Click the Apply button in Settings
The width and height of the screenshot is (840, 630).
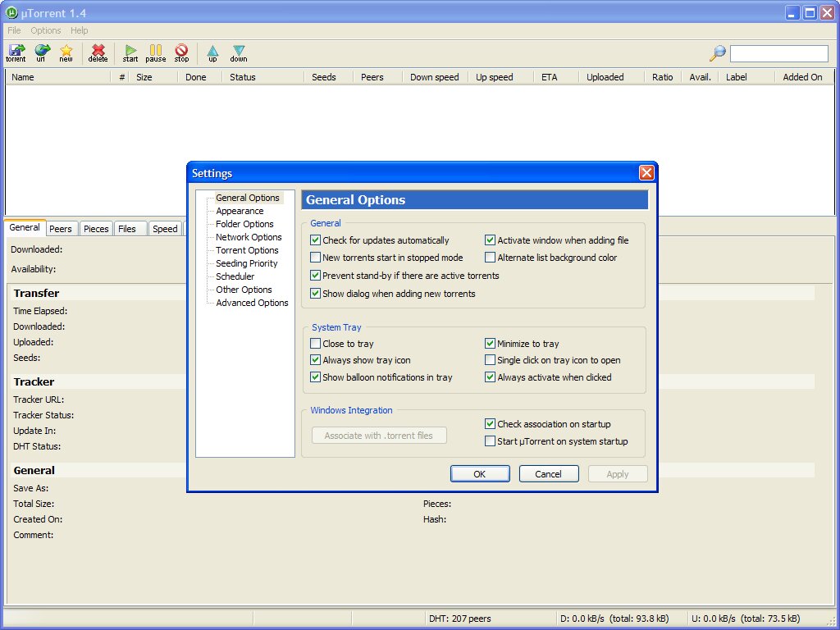(618, 474)
